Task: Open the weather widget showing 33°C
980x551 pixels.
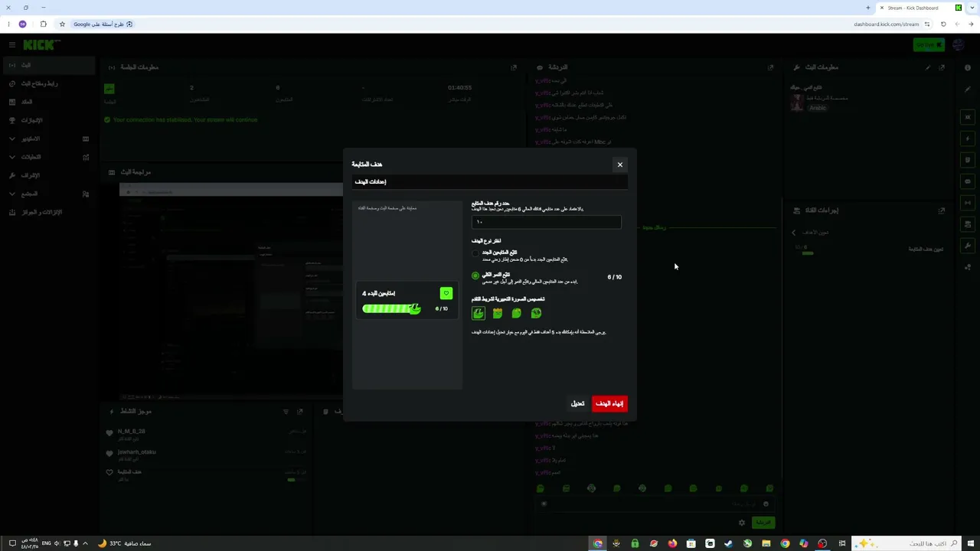Action: 124,543
